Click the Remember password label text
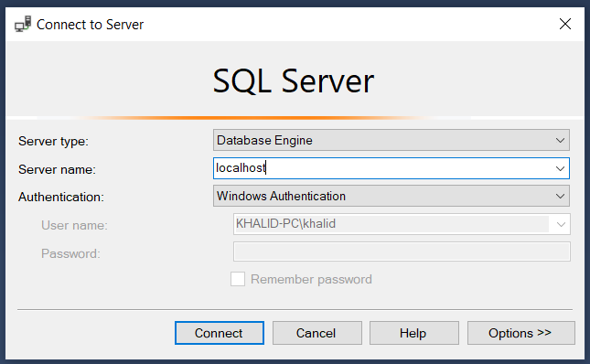590x364 pixels. click(x=311, y=279)
